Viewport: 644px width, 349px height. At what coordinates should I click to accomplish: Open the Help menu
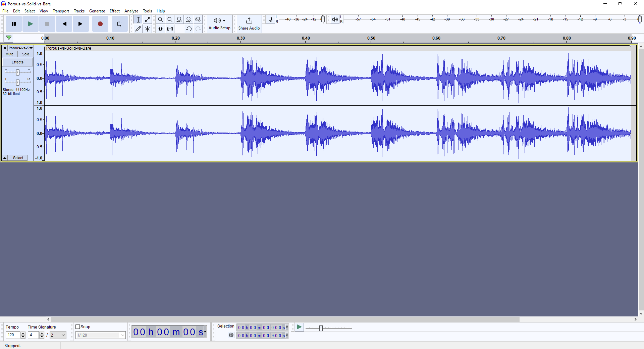(x=161, y=11)
